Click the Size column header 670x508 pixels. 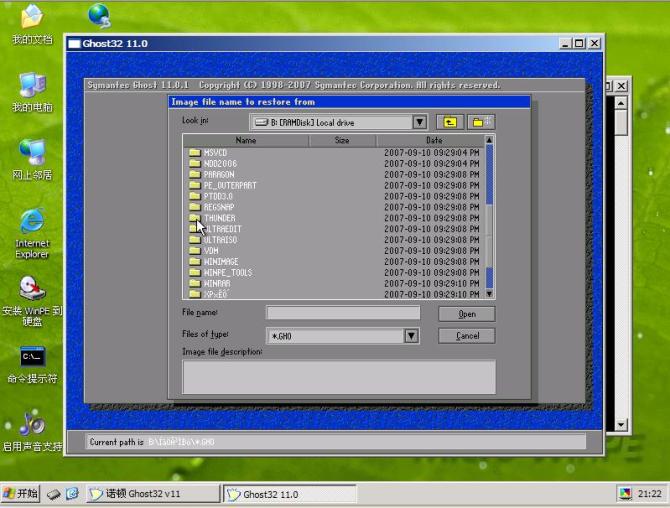pyautogui.click(x=342, y=141)
